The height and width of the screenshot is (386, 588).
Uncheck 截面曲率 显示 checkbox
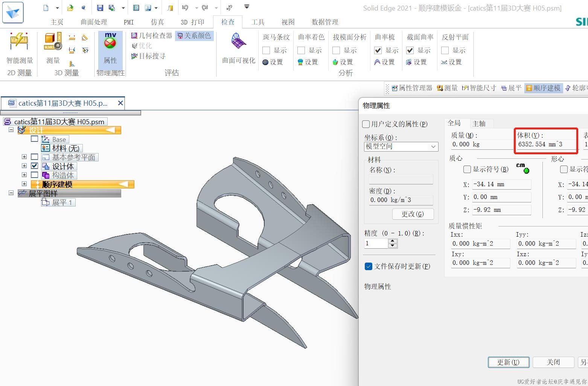pyautogui.click(x=410, y=50)
